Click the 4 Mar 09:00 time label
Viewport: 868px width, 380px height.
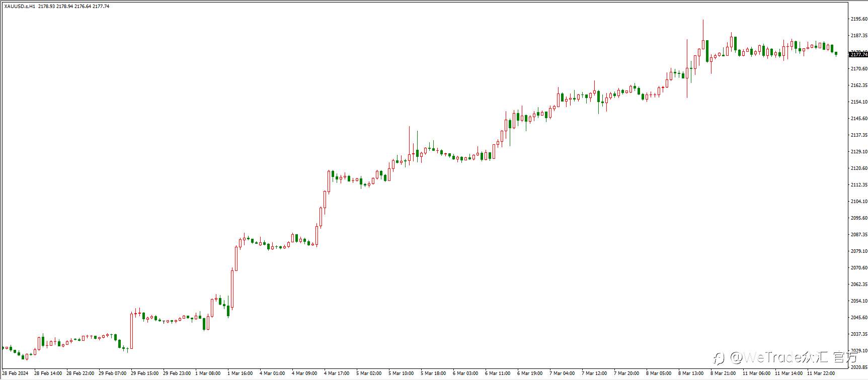point(304,373)
